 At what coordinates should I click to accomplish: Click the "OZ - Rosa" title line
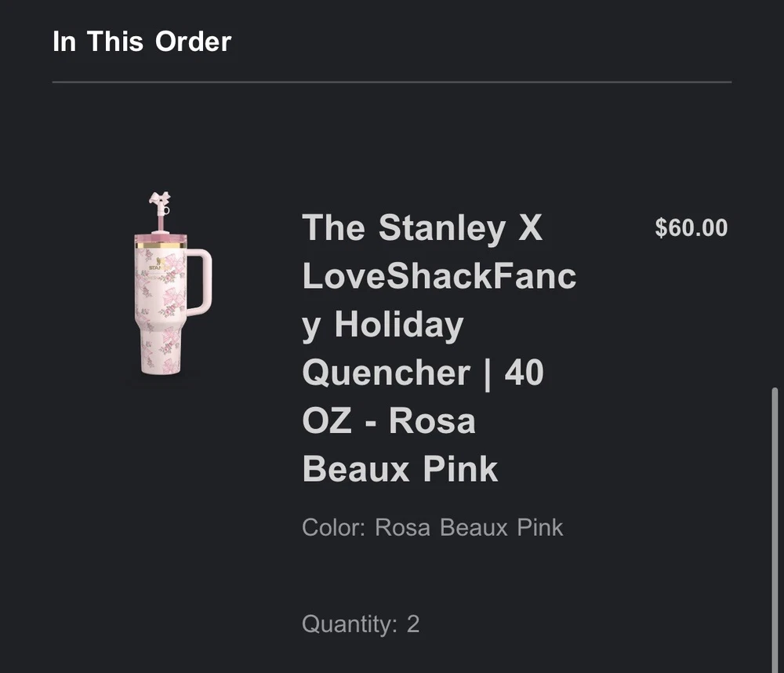[389, 420]
